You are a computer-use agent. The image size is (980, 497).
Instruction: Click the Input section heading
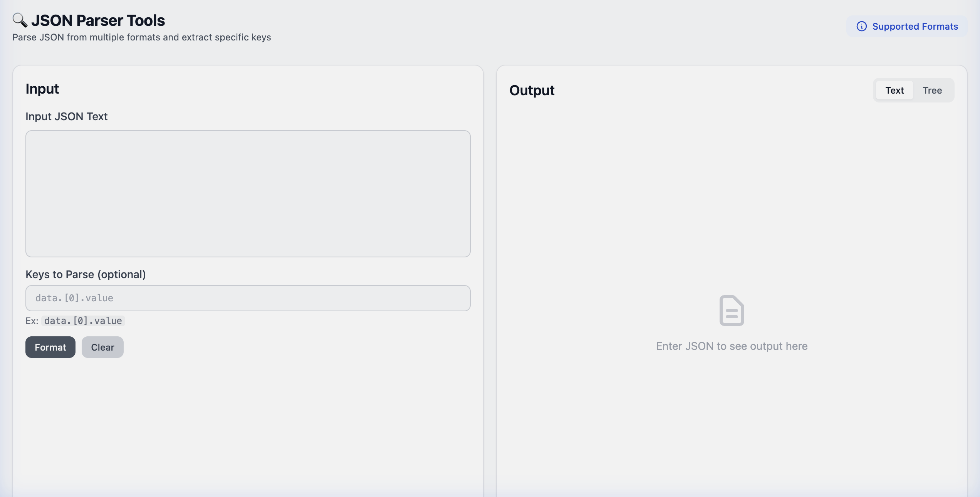click(42, 89)
